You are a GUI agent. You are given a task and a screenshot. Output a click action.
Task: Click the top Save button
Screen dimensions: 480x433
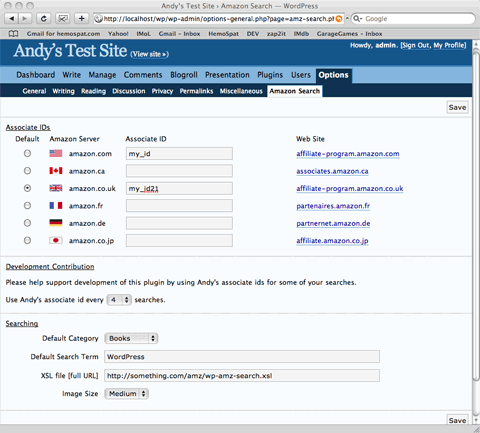[457, 107]
